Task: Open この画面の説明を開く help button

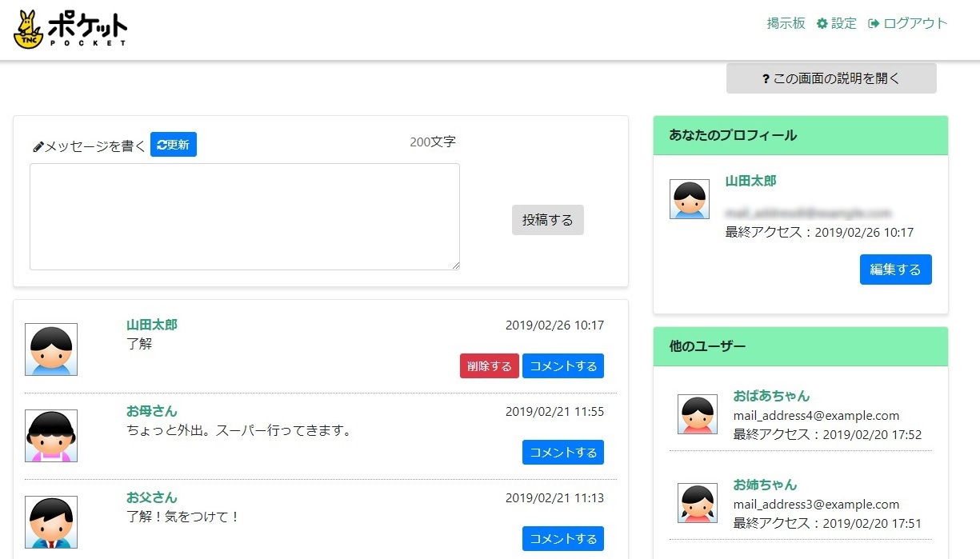Action: pos(830,78)
